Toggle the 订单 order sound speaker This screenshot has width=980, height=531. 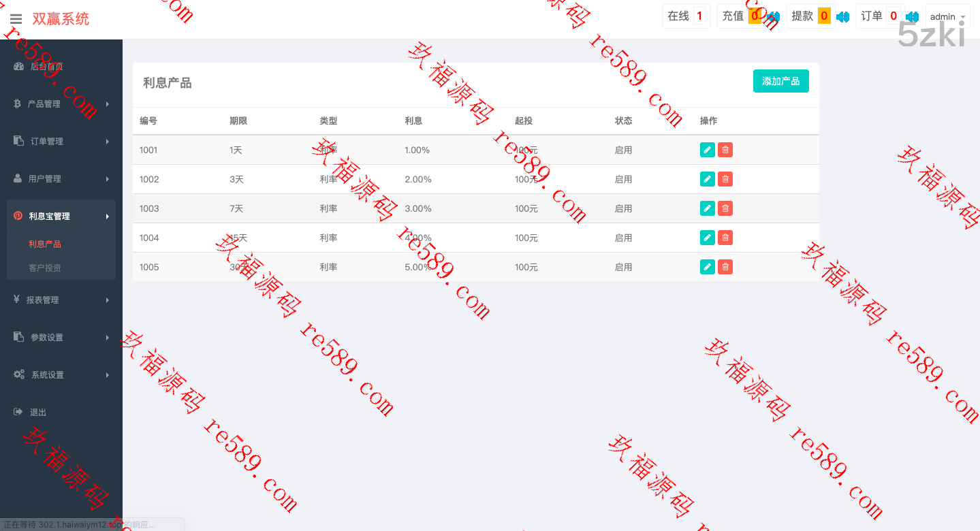tap(913, 17)
